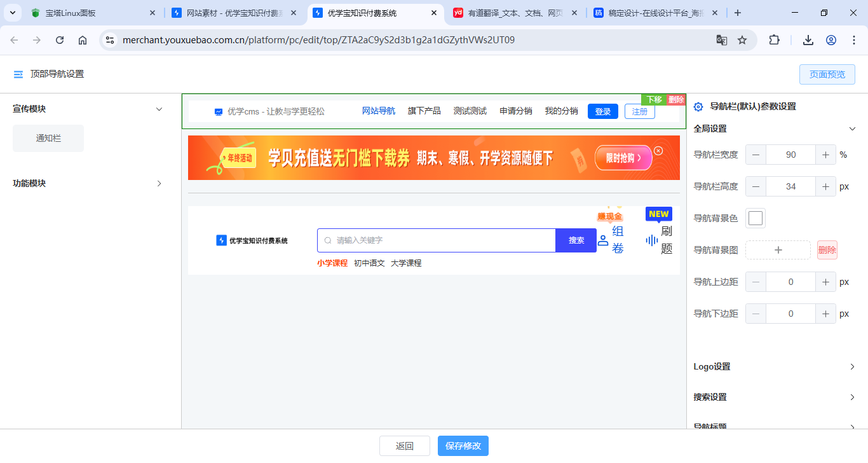Increase the 导航栏宽度 value with plus

(x=825, y=155)
